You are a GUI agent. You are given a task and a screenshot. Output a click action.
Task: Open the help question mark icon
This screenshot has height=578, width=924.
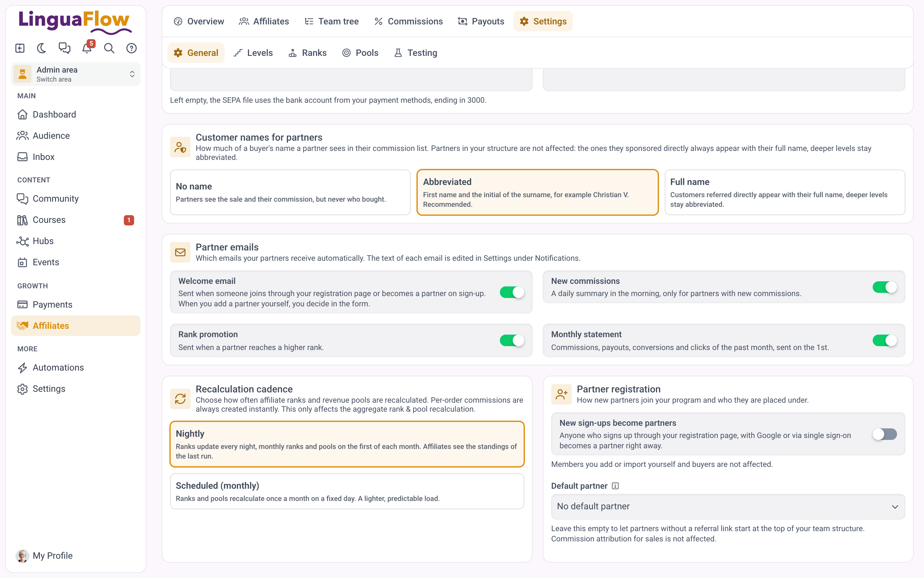point(132,48)
